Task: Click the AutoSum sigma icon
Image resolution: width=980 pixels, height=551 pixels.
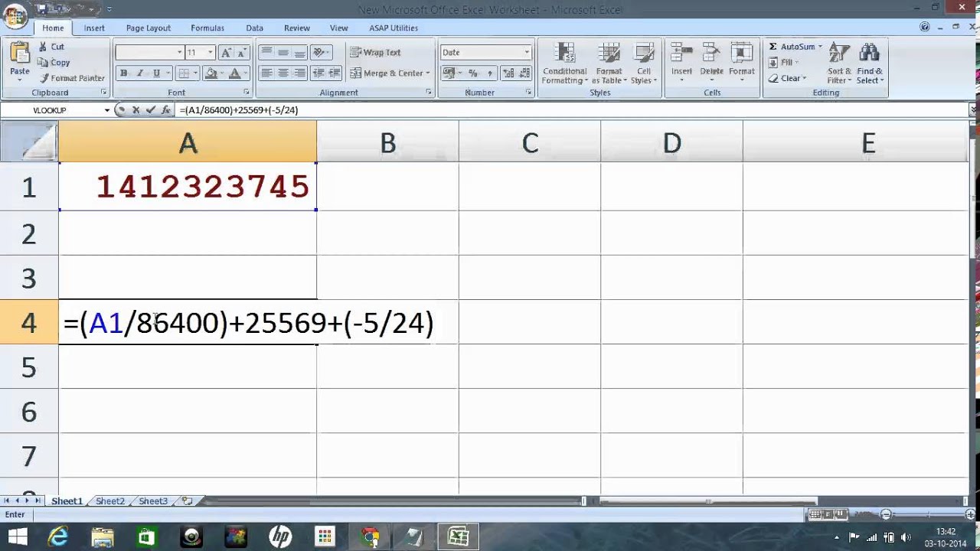Action: coord(773,47)
